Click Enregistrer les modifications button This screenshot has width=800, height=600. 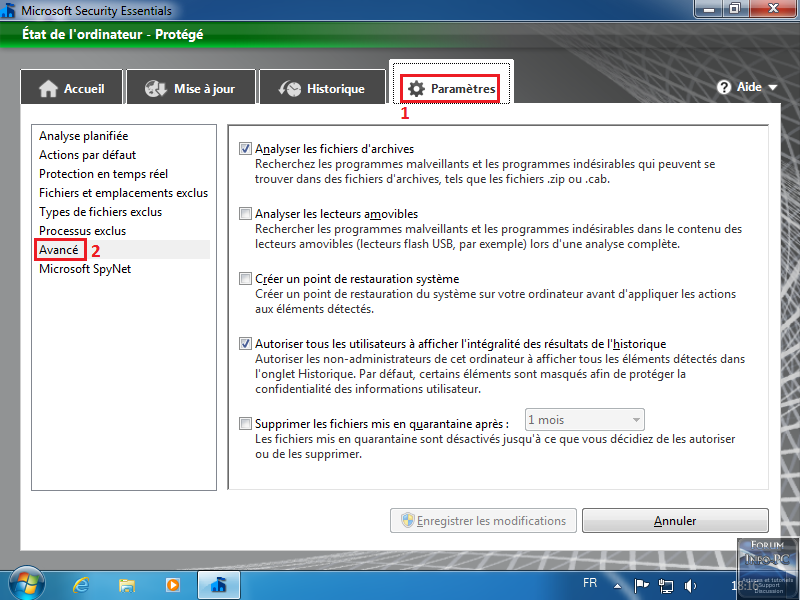point(483,520)
